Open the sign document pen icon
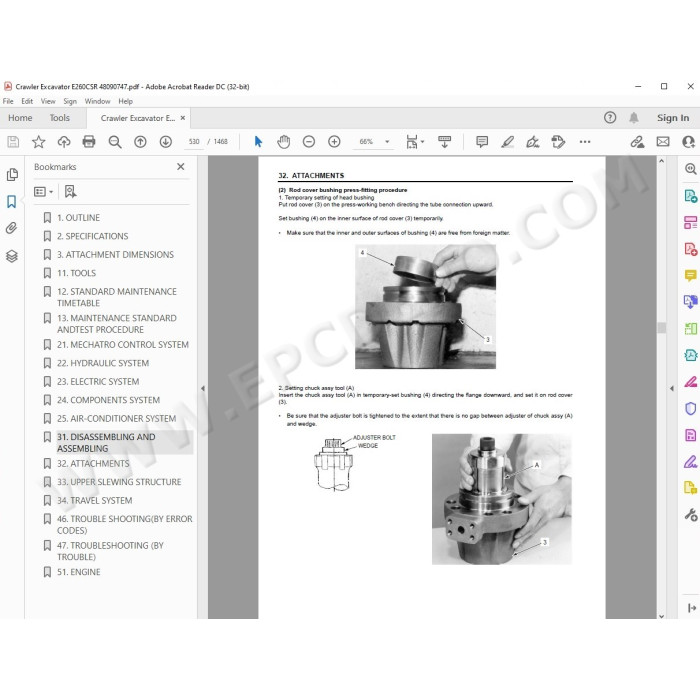 pos(533,142)
